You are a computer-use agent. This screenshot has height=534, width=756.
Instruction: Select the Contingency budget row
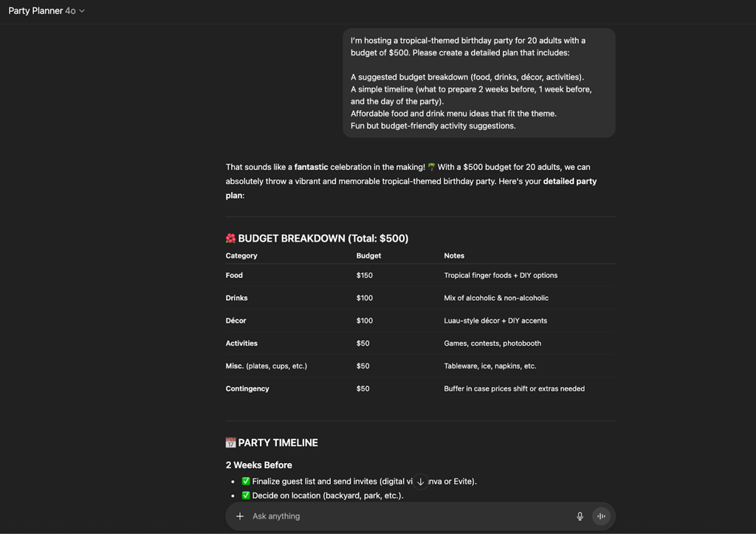420,388
